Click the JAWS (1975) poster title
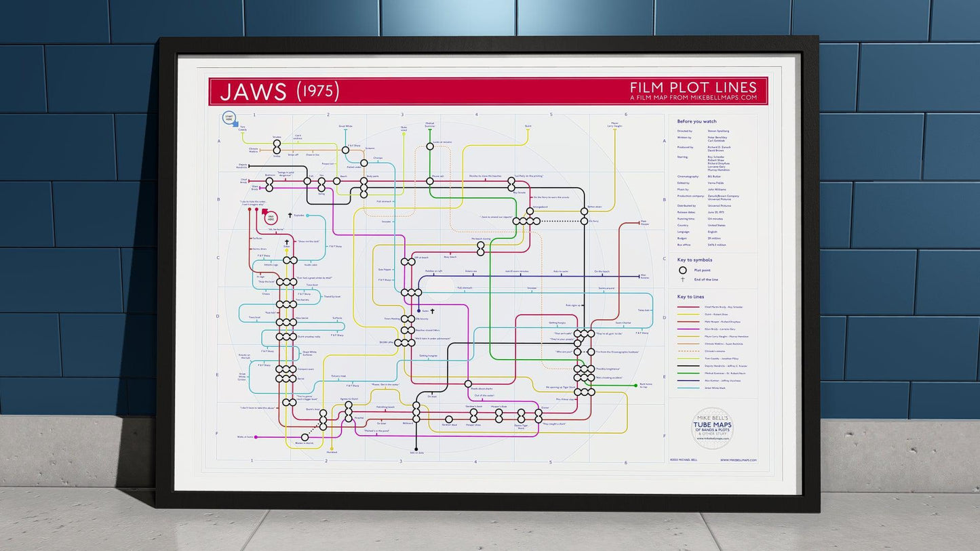This screenshot has width=980, height=551. click(279, 91)
